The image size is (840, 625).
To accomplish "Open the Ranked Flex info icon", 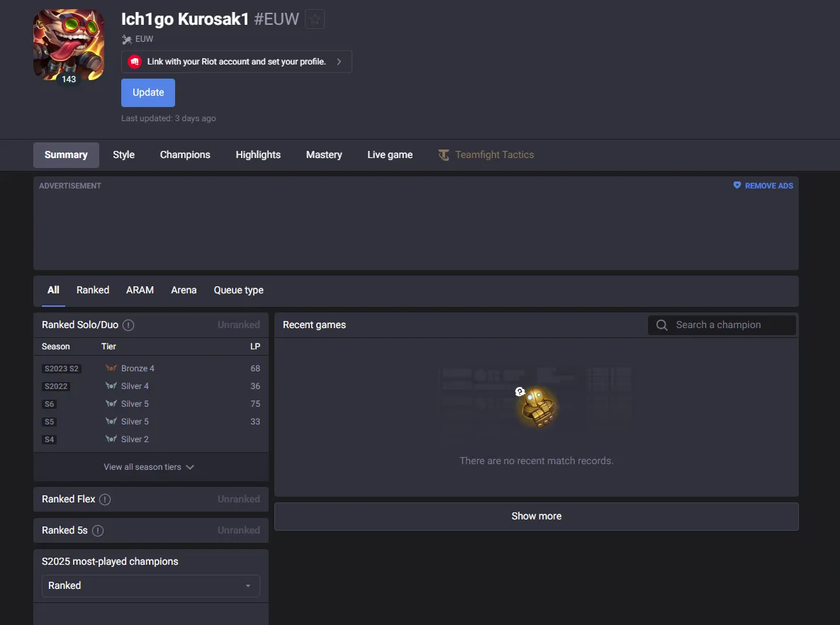I will tap(105, 500).
